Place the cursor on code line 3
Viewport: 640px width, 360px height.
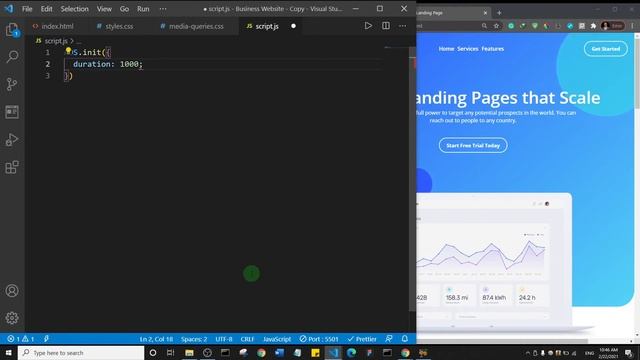pos(69,76)
